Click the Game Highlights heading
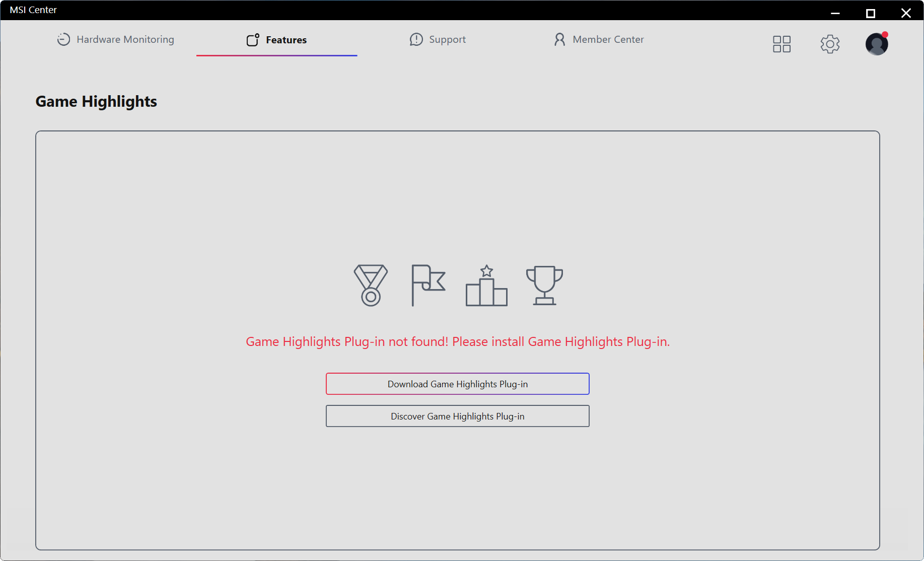 (x=96, y=101)
